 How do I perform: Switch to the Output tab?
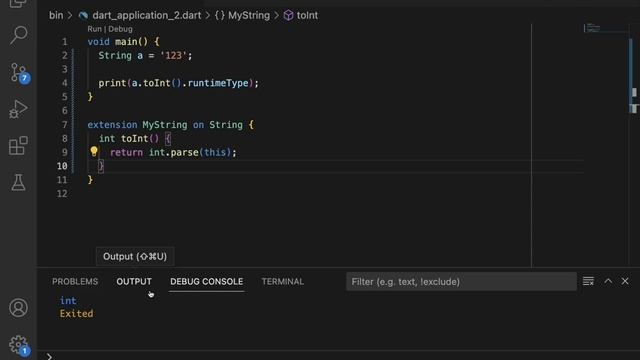coord(134,282)
